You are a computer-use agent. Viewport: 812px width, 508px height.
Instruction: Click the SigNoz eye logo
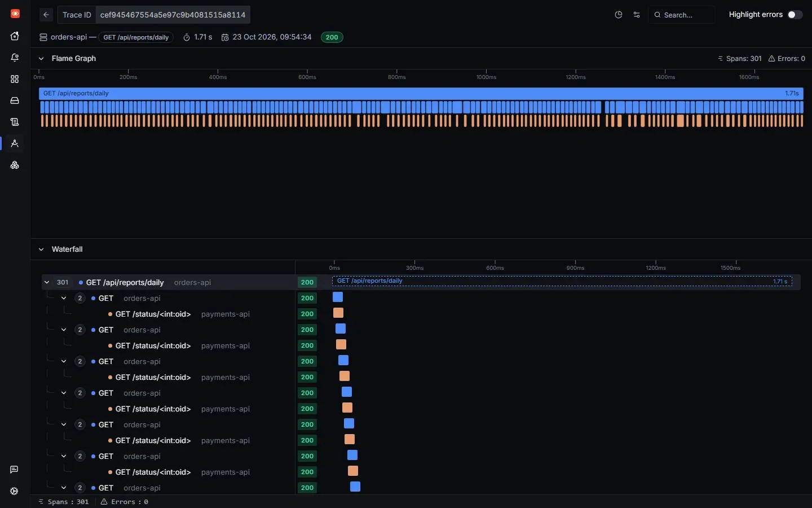coord(15,14)
